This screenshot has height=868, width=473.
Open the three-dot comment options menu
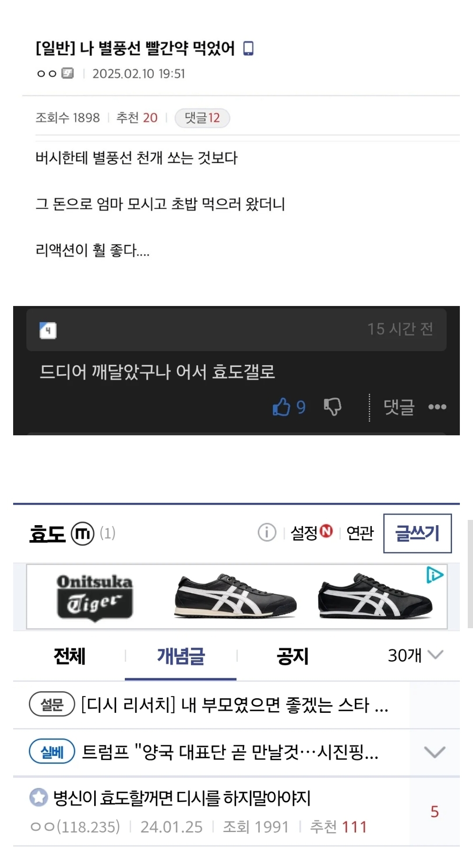(x=437, y=407)
